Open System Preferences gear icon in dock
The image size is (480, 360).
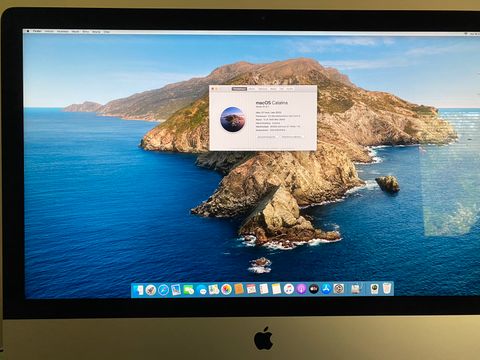pos(339,289)
